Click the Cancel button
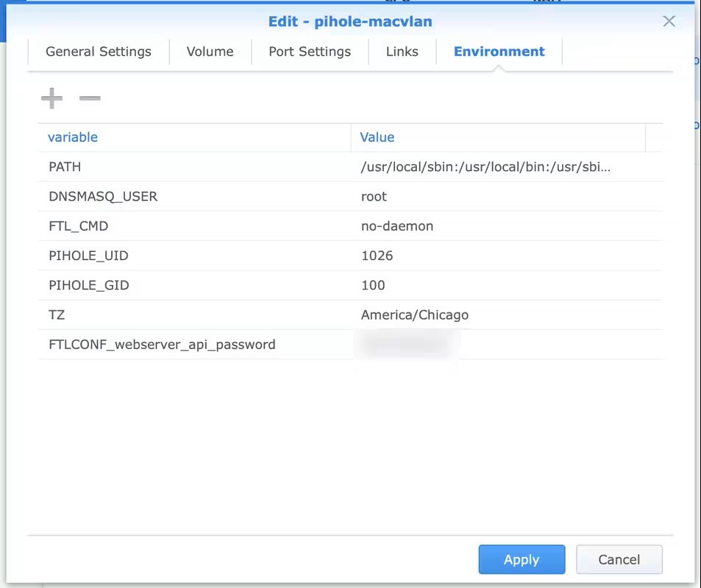Image resolution: width=701 pixels, height=588 pixels. (619, 559)
